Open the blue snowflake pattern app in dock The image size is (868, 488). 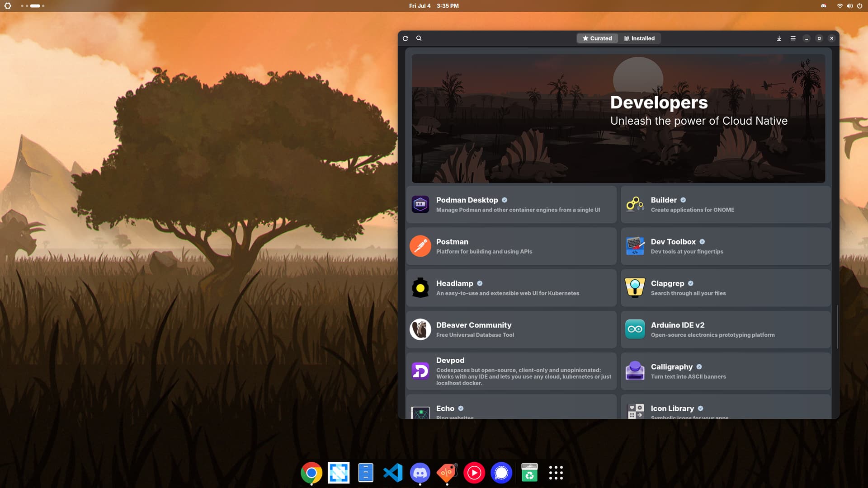[x=339, y=473]
